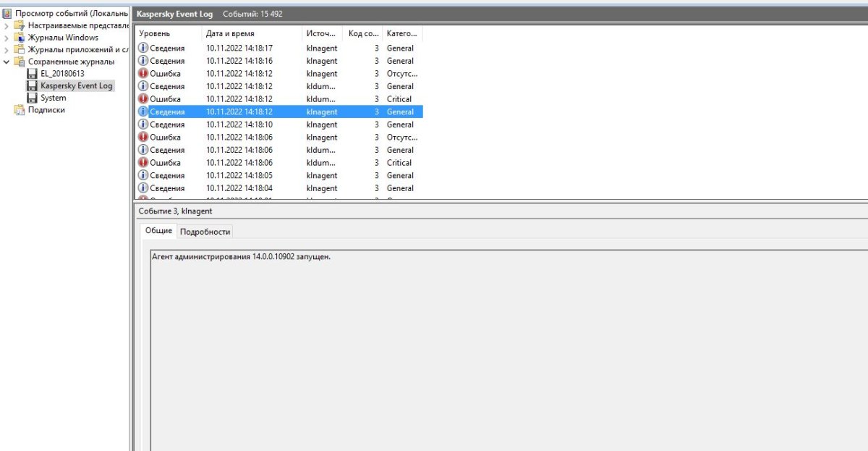
Task: Sort by the Категория column header
Action: (x=403, y=33)
